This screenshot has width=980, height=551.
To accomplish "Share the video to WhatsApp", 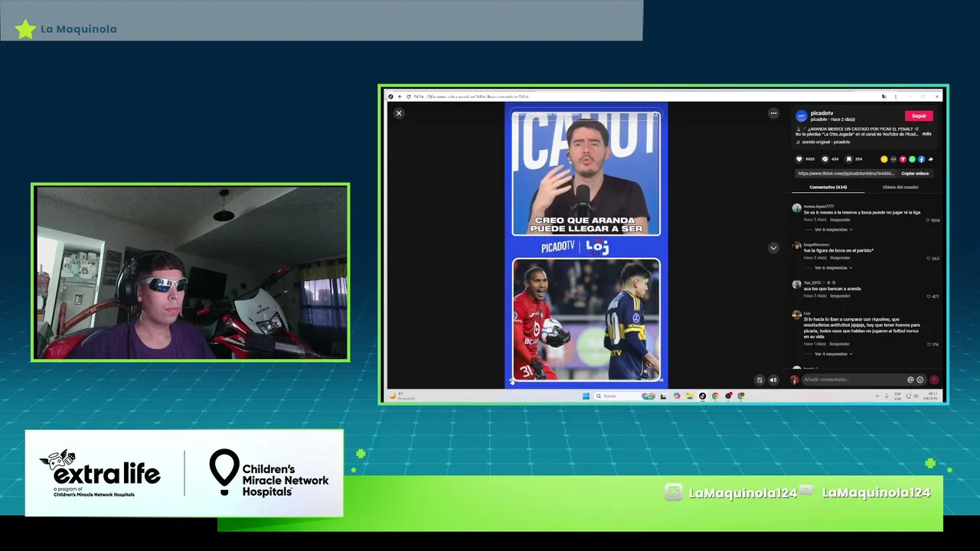I will 912,159.
